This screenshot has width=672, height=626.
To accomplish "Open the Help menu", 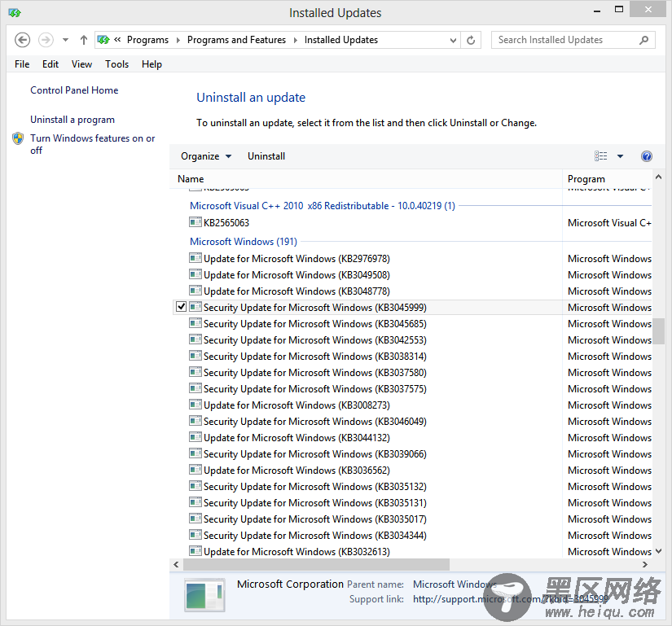I will click(152, 64).
